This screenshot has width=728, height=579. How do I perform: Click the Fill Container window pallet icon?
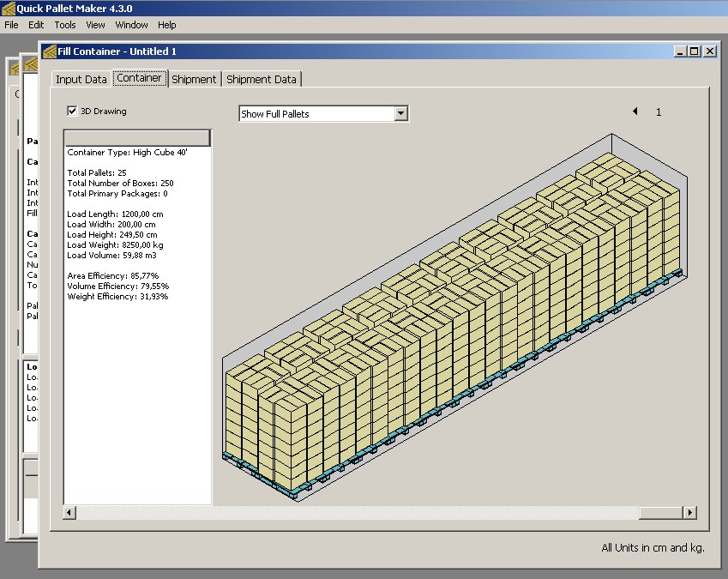click(x=49, y=51)
